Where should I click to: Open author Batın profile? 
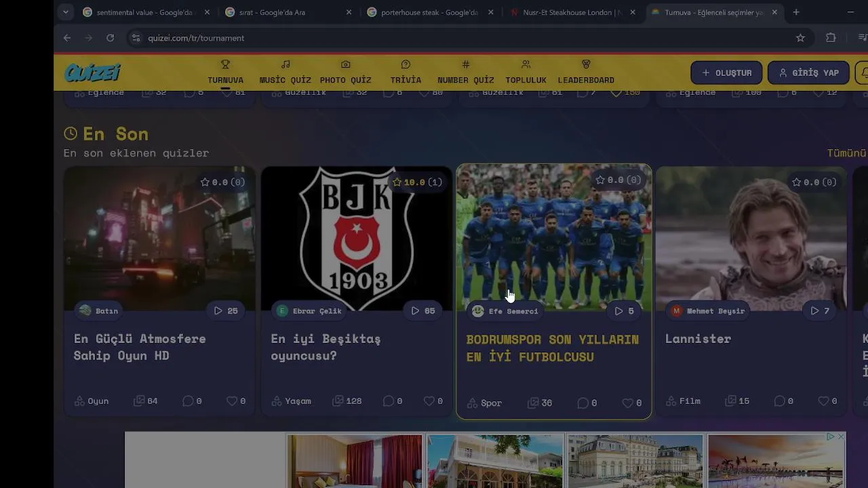pos(99,310)
